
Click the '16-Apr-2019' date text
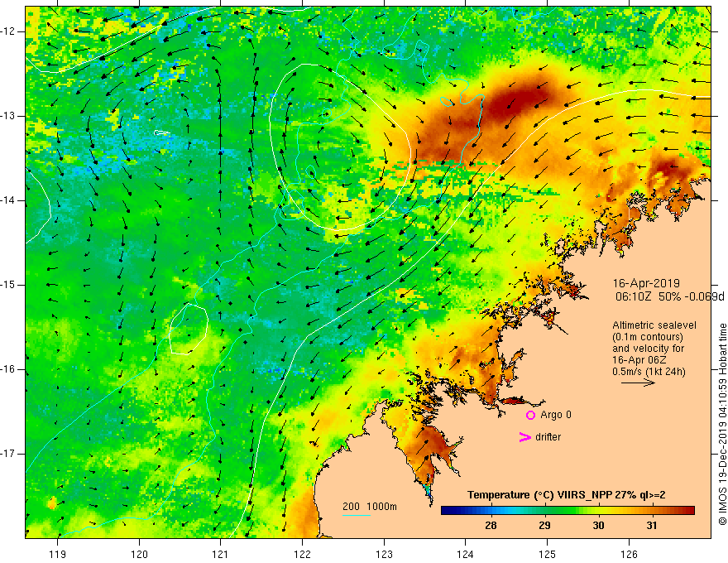[646, 283]
